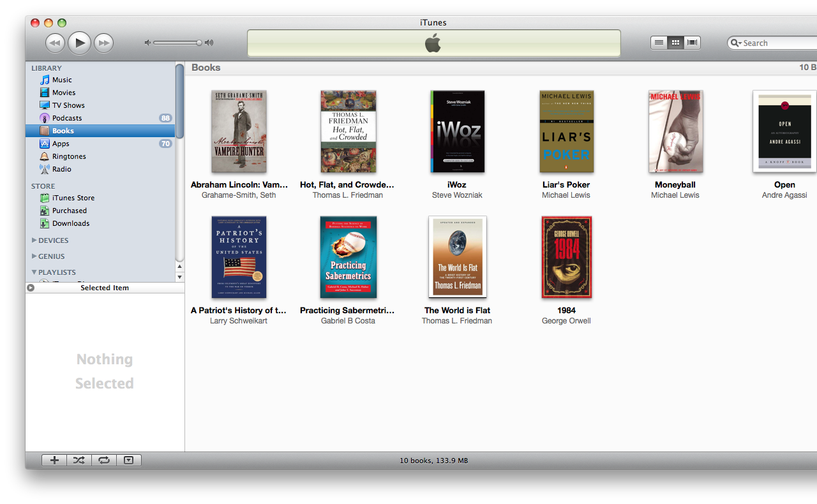
Task: Select TV Shows in the Library list
Action: (x=100, y=105)
